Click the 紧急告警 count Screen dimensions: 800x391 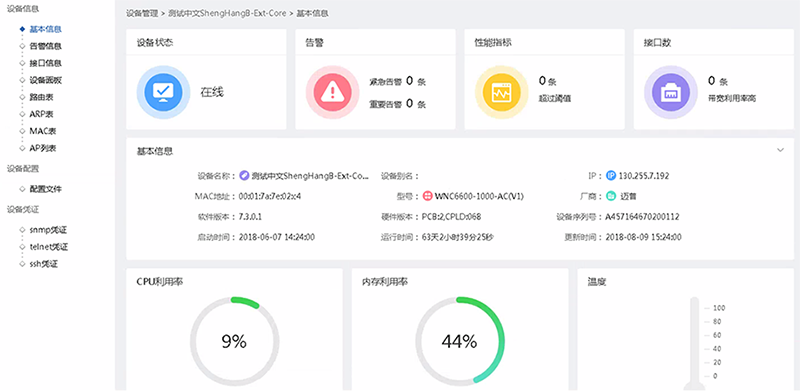pyautogui.click(x=409, y=81)
